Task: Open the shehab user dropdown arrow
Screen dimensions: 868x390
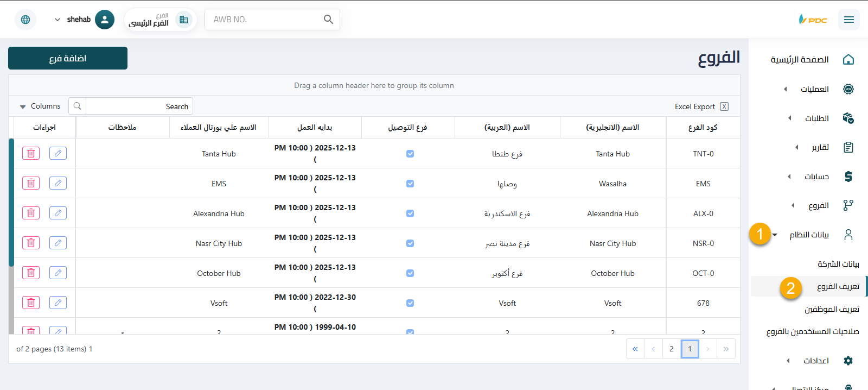Action: point(58,20)
